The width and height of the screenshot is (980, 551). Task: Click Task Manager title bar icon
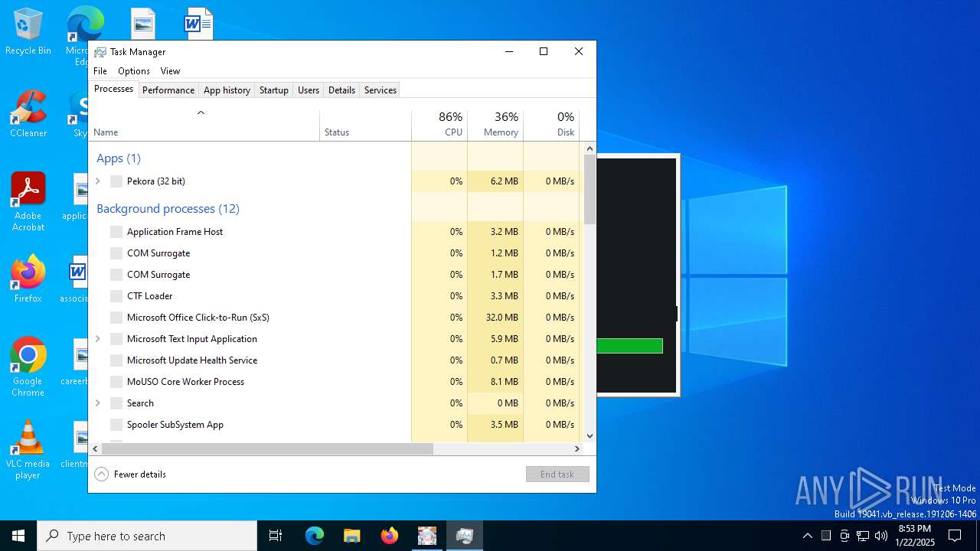(100, 52)
